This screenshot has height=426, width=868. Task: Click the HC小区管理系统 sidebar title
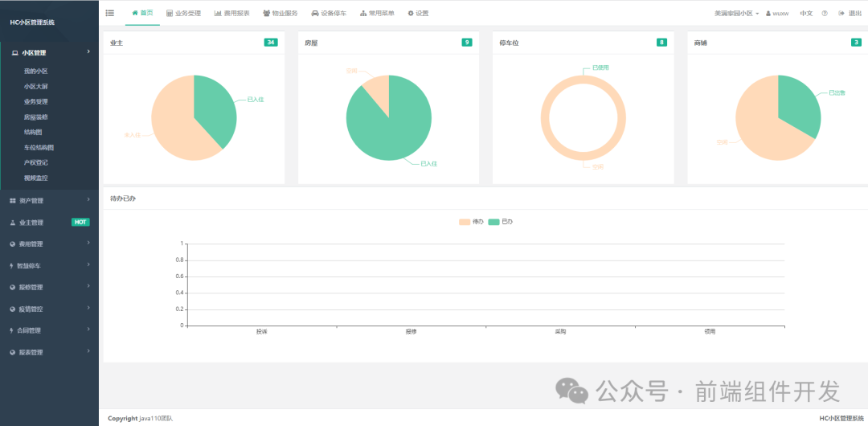click(x=33, y=23)
